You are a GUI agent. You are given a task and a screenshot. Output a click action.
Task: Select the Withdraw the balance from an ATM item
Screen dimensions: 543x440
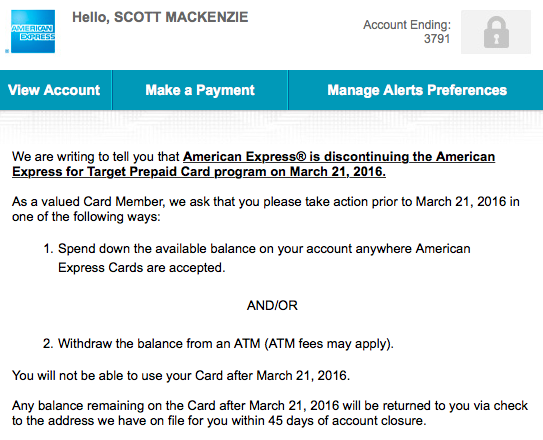[226, 344]
